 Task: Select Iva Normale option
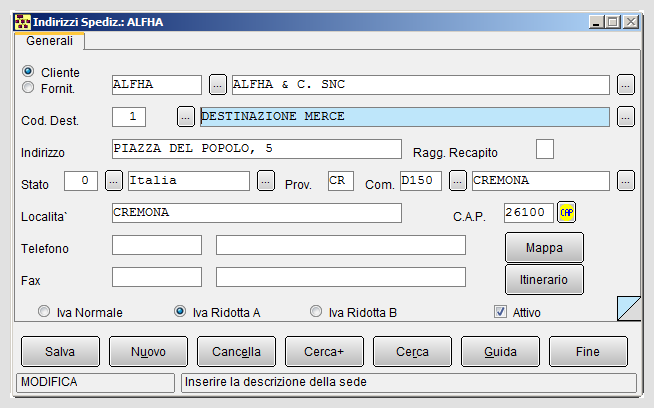click(44, 312)
